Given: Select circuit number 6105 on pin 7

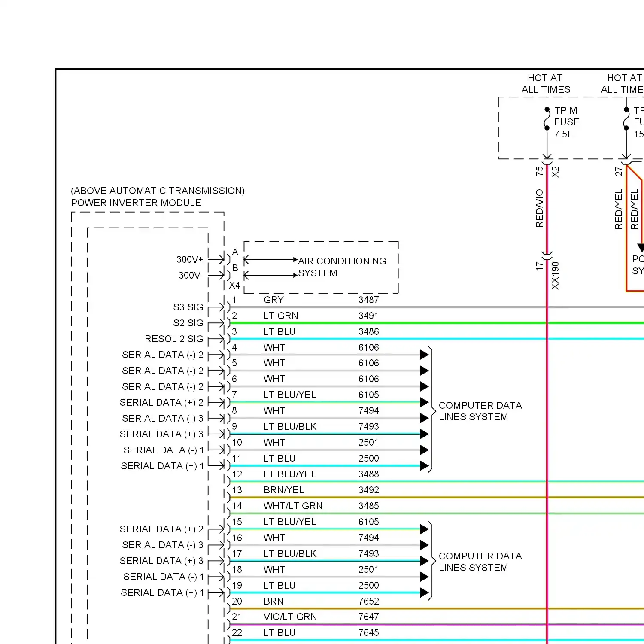Looking at the screenshot, I should (369, 395).
